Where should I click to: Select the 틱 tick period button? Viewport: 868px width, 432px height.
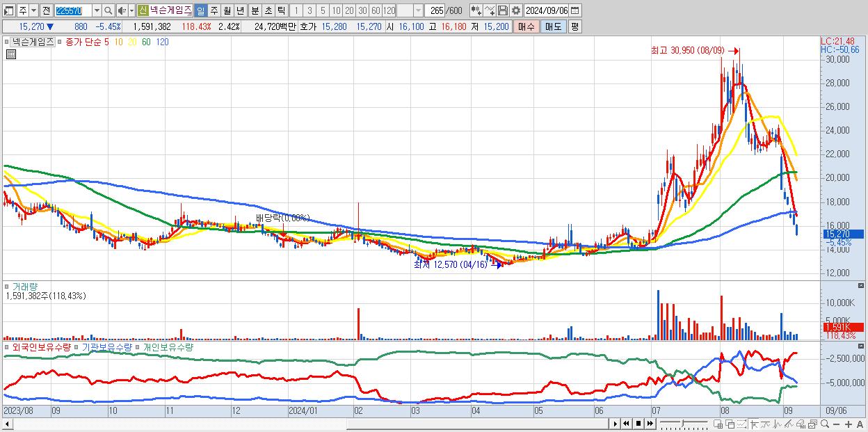(281, 10)
